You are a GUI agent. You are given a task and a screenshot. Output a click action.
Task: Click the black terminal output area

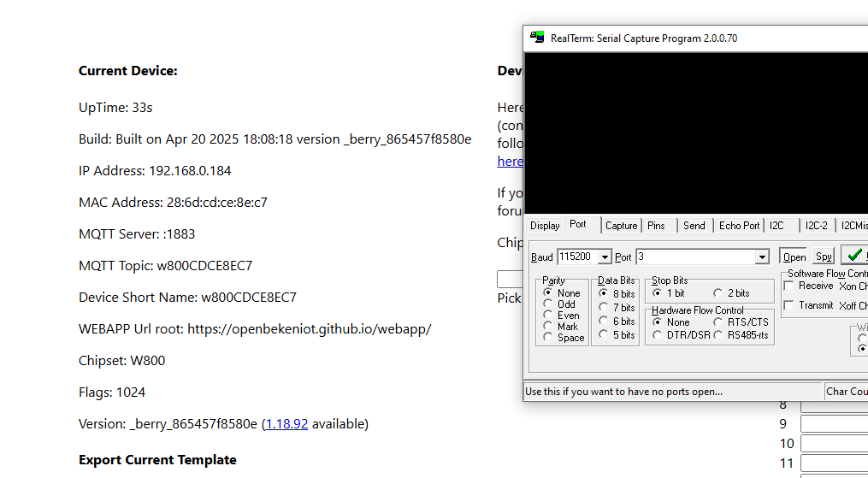tap(696, 133)
